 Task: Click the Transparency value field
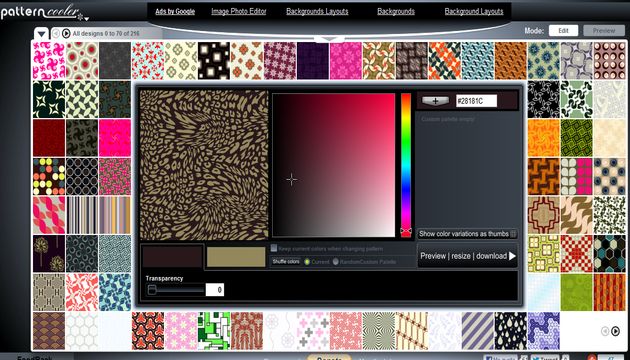click(x=215, y=290)
